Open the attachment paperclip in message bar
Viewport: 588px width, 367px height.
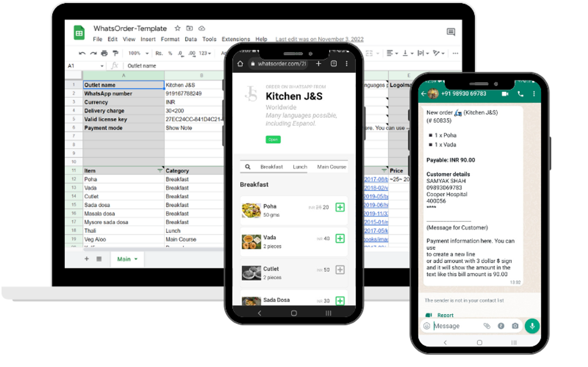487,326
